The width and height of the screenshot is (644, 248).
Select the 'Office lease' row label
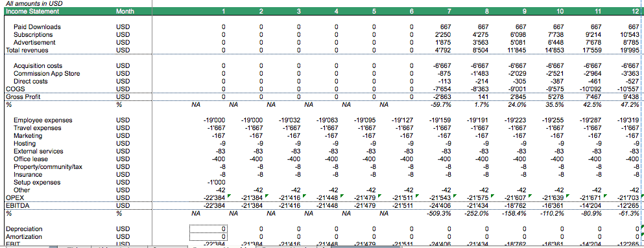pos(30,159)
